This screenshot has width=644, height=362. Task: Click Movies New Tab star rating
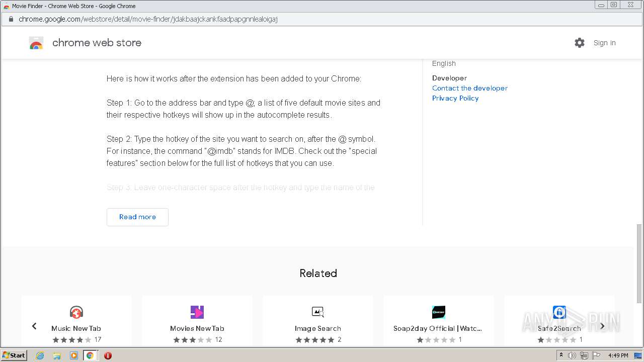pos(193,340)
